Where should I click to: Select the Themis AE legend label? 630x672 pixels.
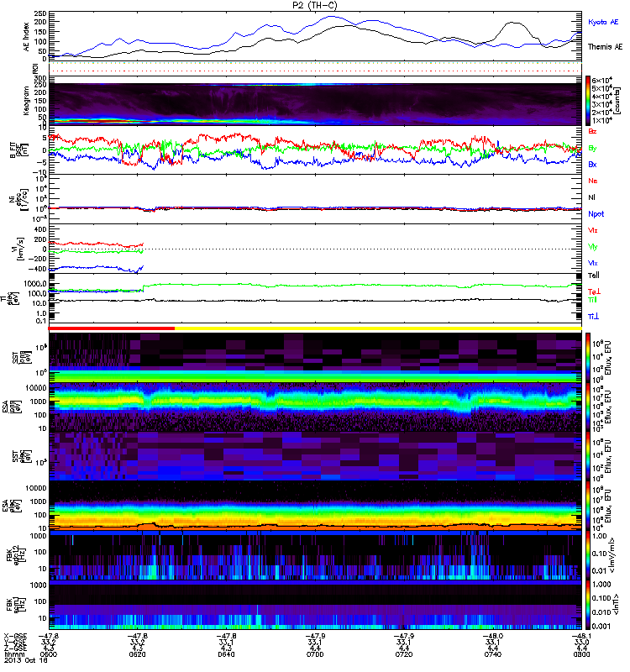[x=605, y=47]
